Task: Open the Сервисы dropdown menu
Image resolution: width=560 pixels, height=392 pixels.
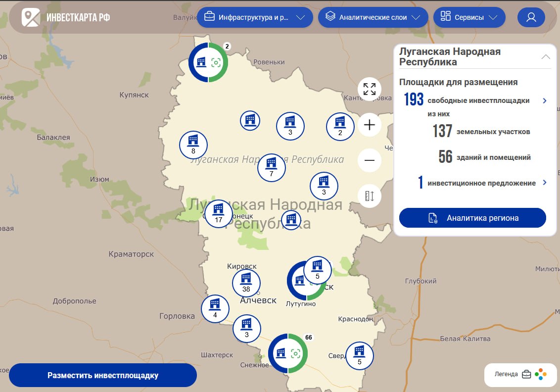Action: pyautogui.click(x=469, y=17)
